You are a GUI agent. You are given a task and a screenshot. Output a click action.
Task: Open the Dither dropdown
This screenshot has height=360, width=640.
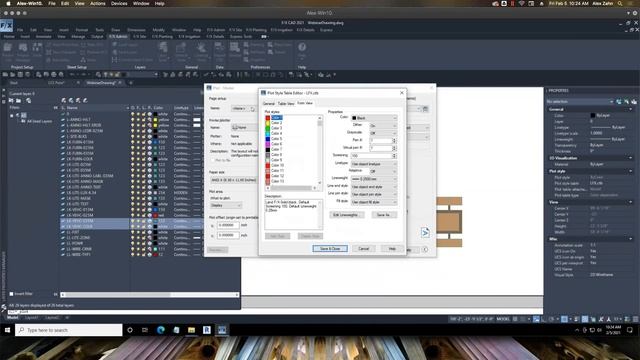(x=383, y=125)
